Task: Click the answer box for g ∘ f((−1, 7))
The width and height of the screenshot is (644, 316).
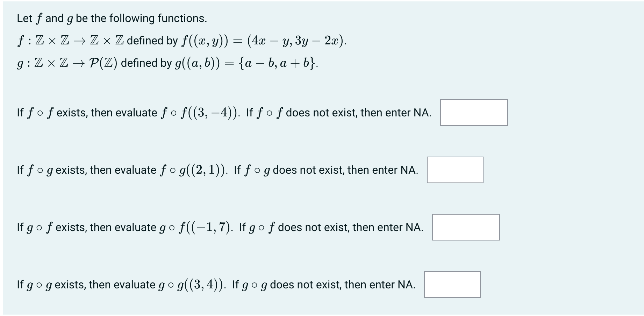Action: (x=466, y=227)
